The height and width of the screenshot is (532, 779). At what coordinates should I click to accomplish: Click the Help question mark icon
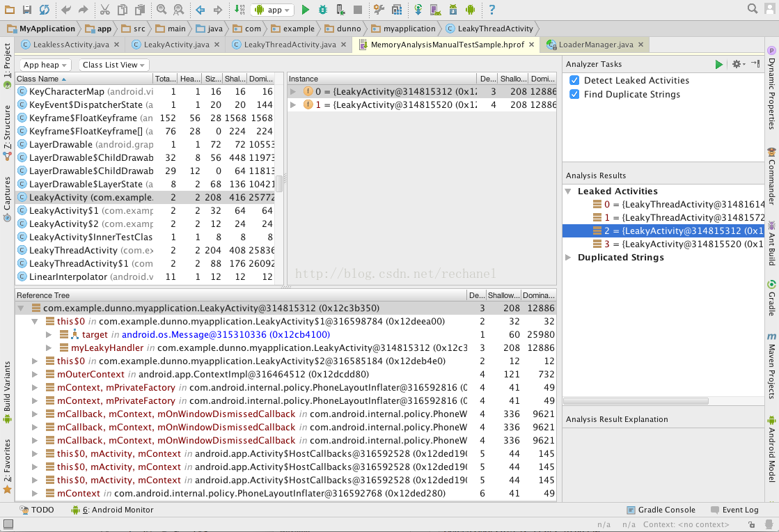point(492,10)
